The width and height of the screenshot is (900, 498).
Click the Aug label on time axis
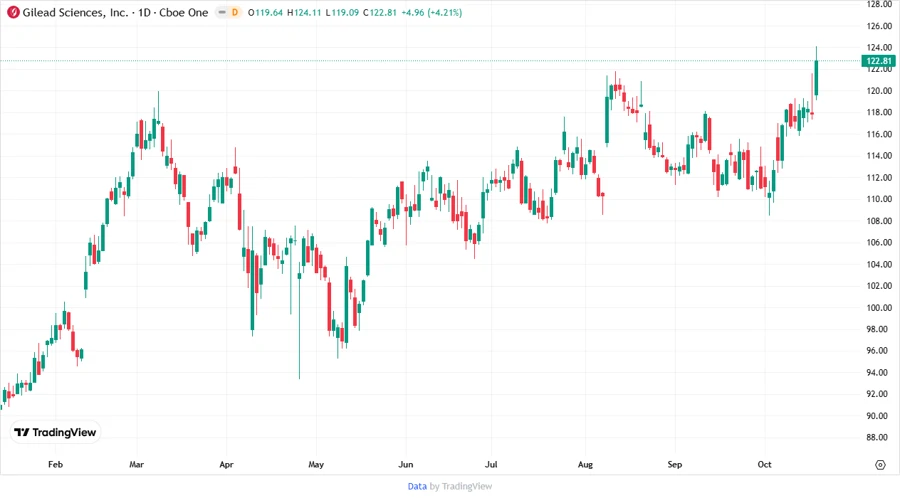click(x=585, y=464)
